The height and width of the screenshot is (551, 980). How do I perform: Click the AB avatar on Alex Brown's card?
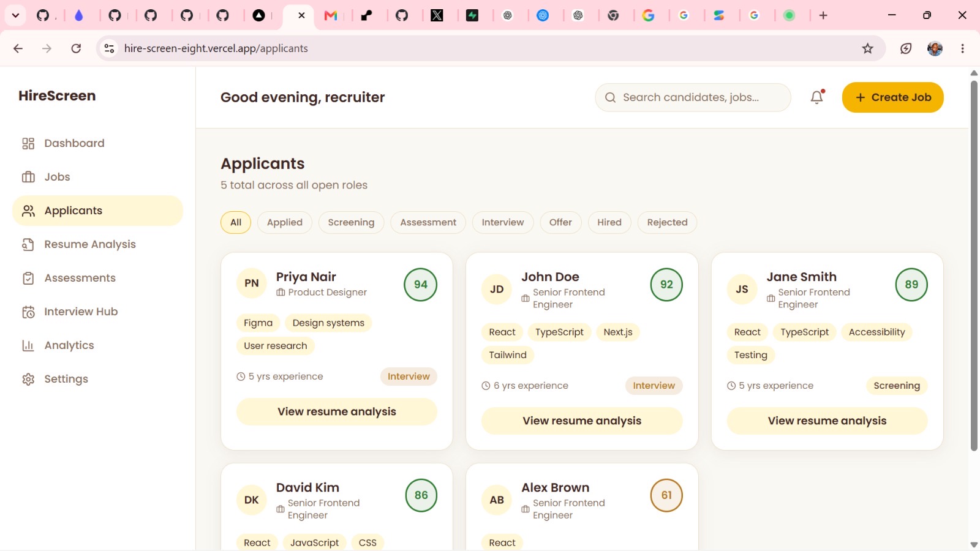(497, 500)
